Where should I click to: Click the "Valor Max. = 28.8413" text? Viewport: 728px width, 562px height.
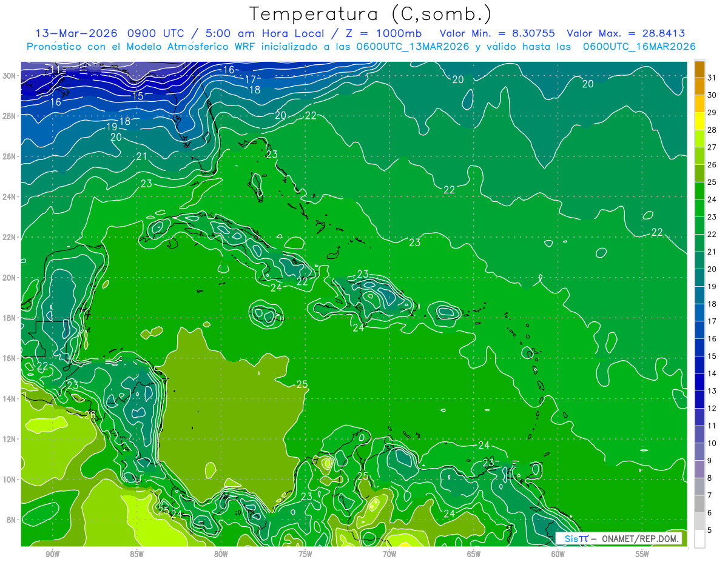(626, 33)
